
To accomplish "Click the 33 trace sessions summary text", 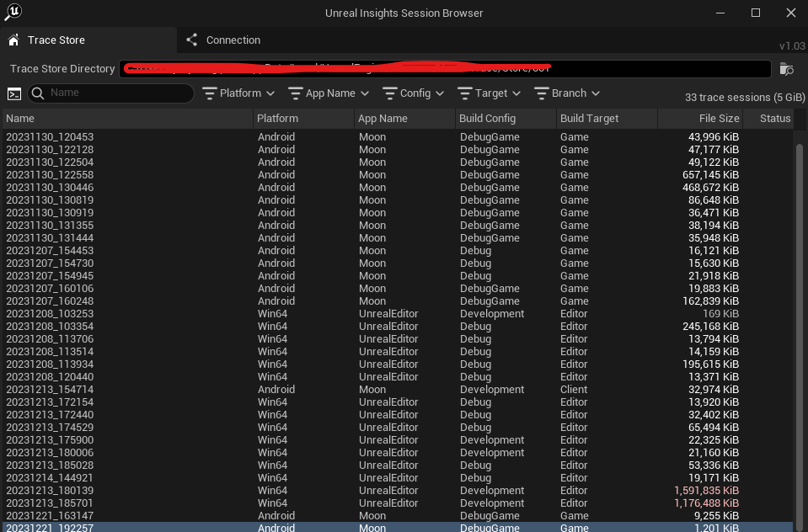I will coord(745,98).
